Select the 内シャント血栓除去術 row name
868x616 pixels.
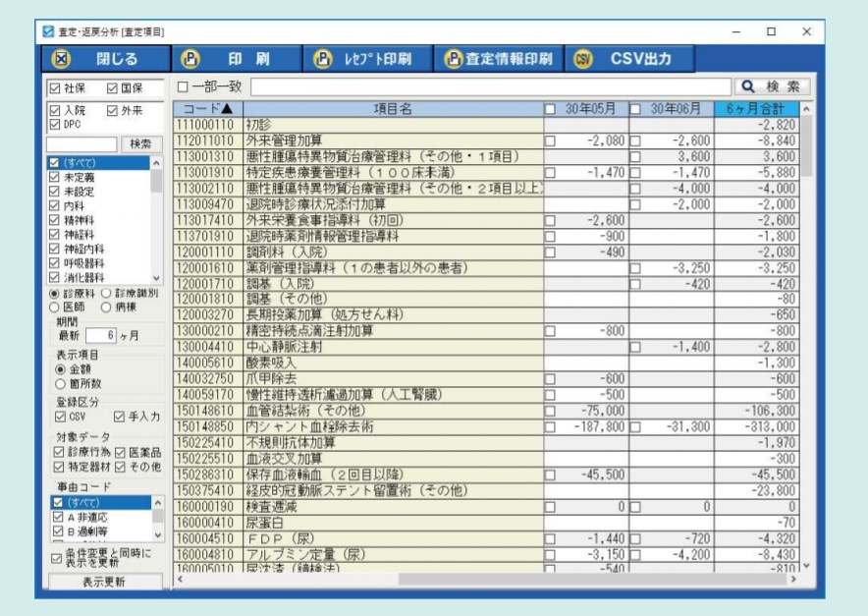click(x=310, y=426)
